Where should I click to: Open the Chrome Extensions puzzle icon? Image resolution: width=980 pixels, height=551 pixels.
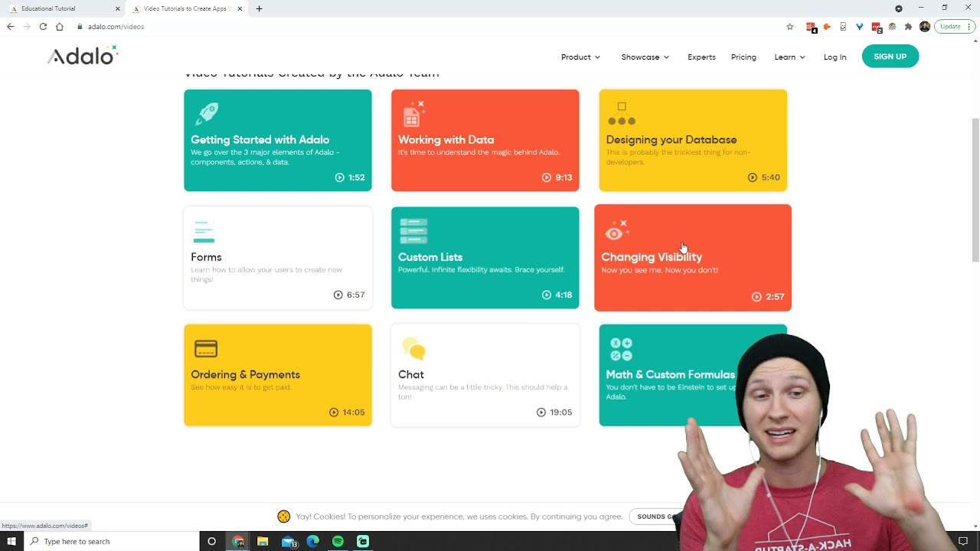908,27
